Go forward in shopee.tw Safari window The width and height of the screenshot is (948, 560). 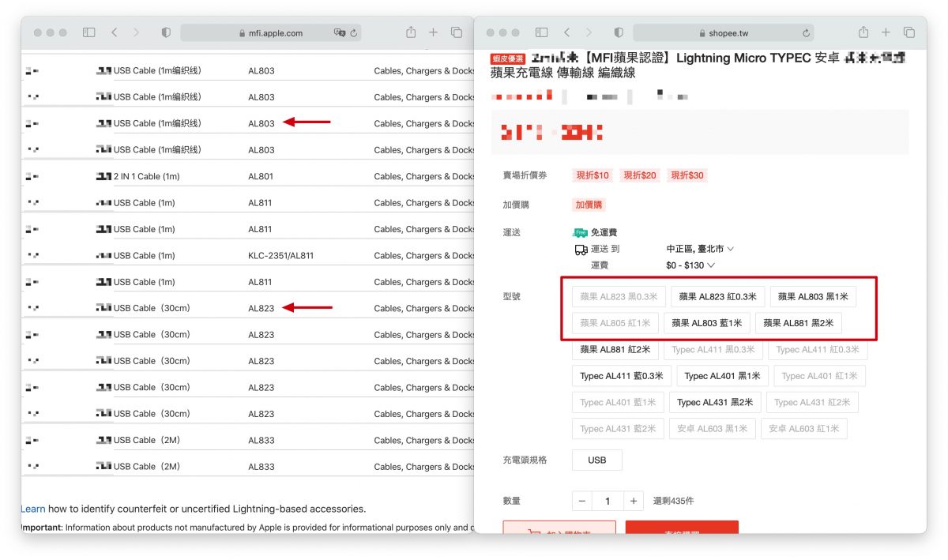click(x=589, y=32)
